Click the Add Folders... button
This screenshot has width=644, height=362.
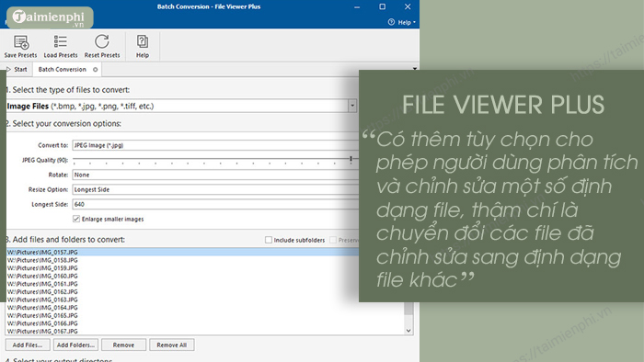pyautogui.click(x=75, y=345)
